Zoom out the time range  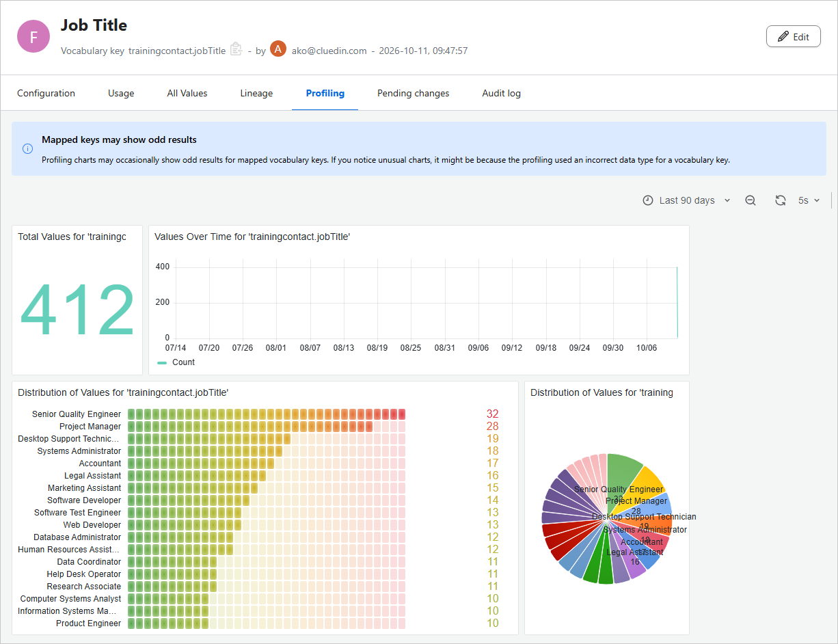click(751, 200)
